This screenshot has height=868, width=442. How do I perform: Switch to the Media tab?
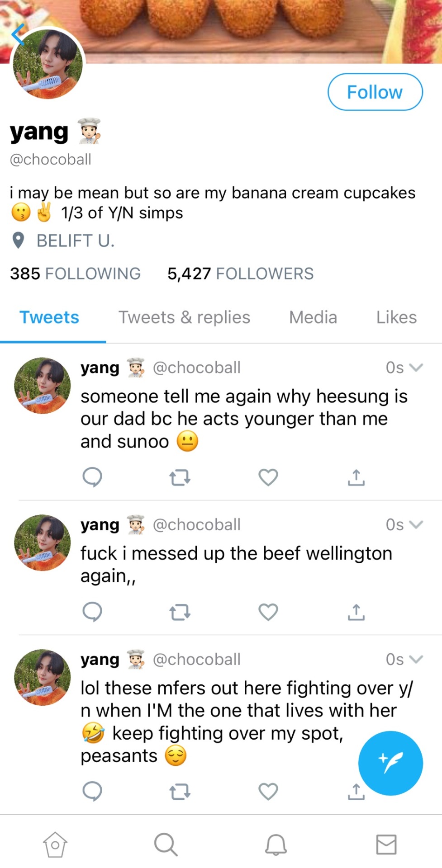313,317
